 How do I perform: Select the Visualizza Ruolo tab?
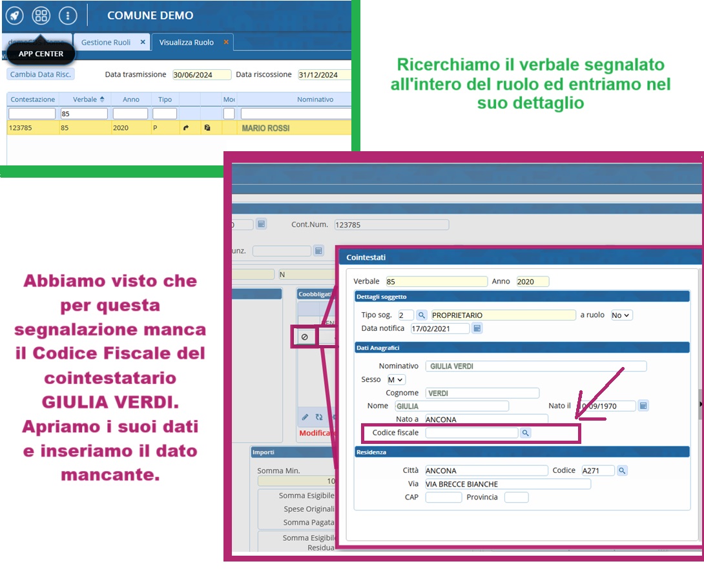click(x=186, y=42)
